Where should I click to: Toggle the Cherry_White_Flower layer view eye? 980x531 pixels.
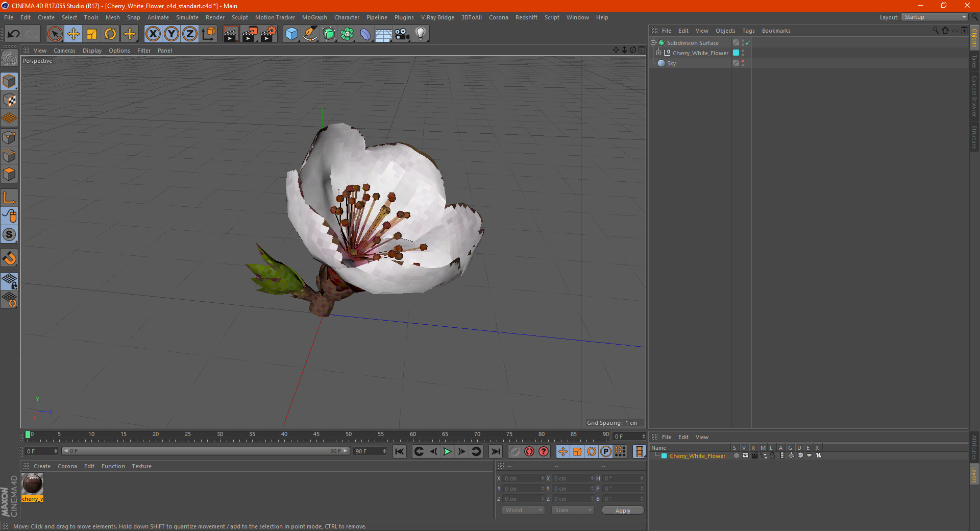tap(745, 455)
